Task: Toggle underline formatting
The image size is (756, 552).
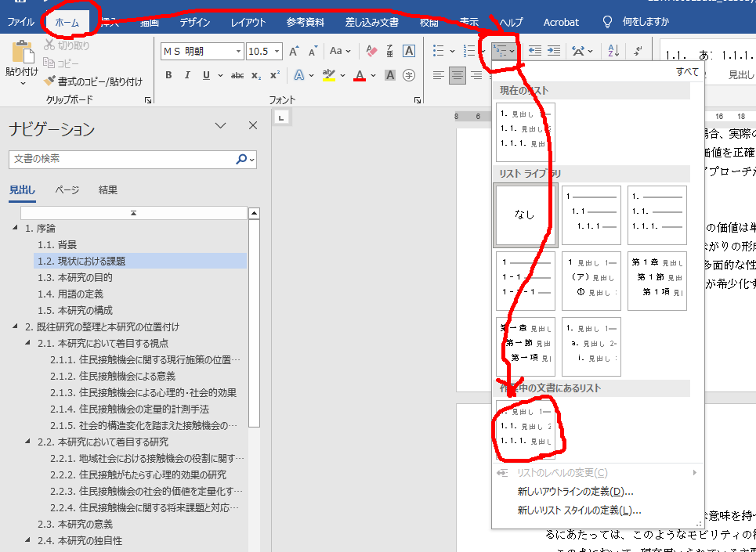Action: 207,76
